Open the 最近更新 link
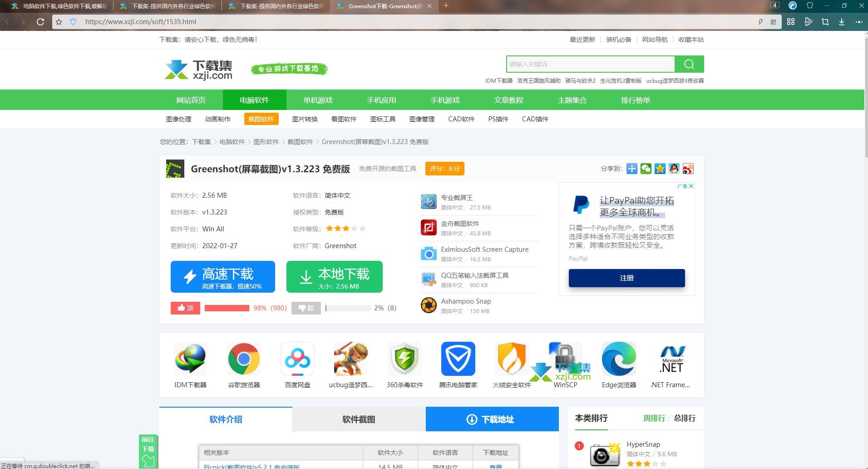868x469 pixels. (x=582, y=40)
